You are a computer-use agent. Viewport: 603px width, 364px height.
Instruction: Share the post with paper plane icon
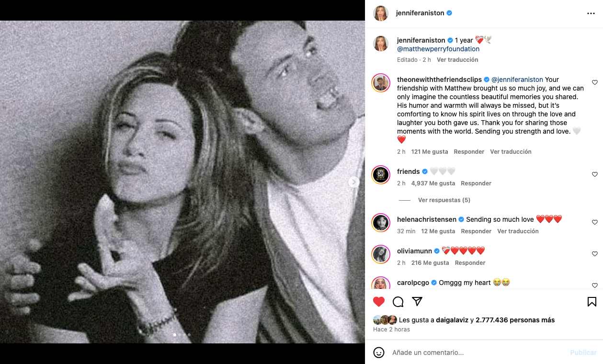tap(417, 301)
